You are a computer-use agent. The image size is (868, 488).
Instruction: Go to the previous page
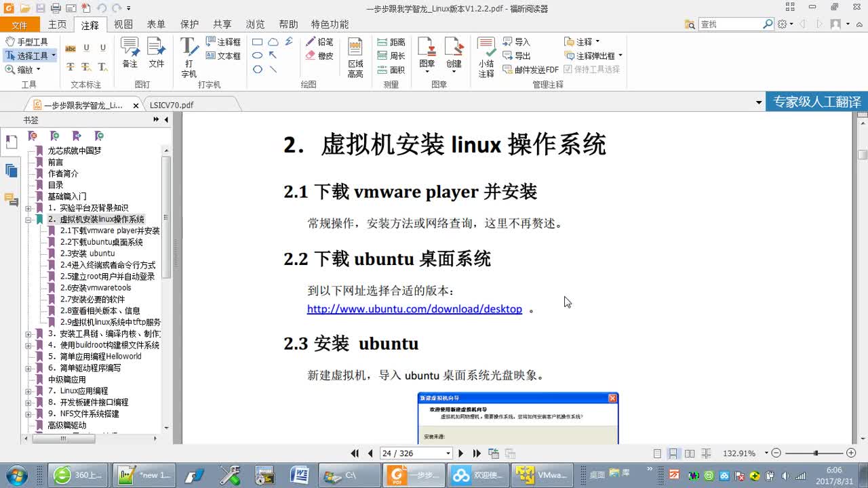(x=370, y=453)
